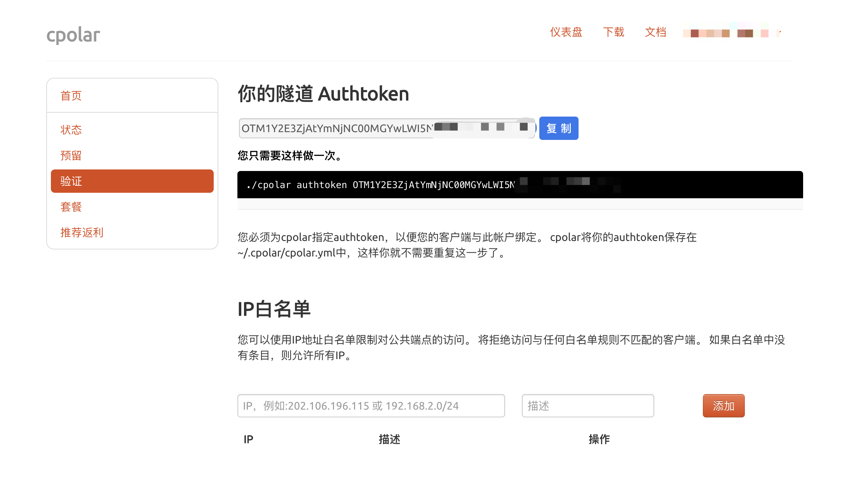This screenshot has width=868, height=485.
Task: Click the IP whitelist address input field
Action: (x=371, y=405)
